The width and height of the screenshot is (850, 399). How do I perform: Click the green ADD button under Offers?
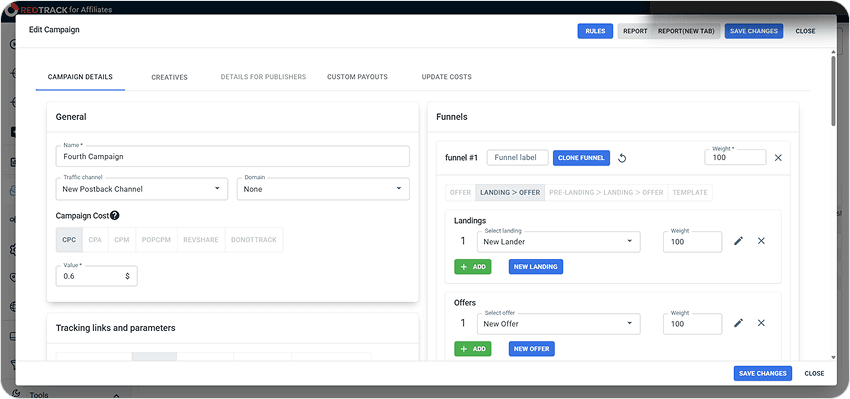tap(473, 349)
